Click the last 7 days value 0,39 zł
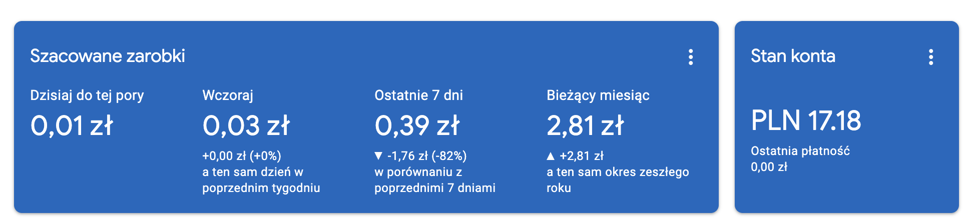The image size is (980, 224). click(x=417, y=125)
